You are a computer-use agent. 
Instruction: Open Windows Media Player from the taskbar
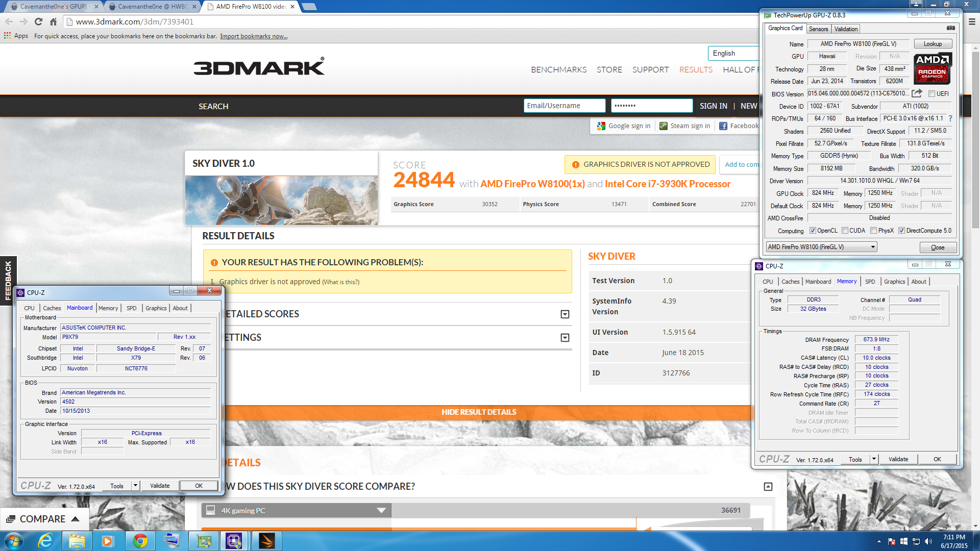click(107, 541)
